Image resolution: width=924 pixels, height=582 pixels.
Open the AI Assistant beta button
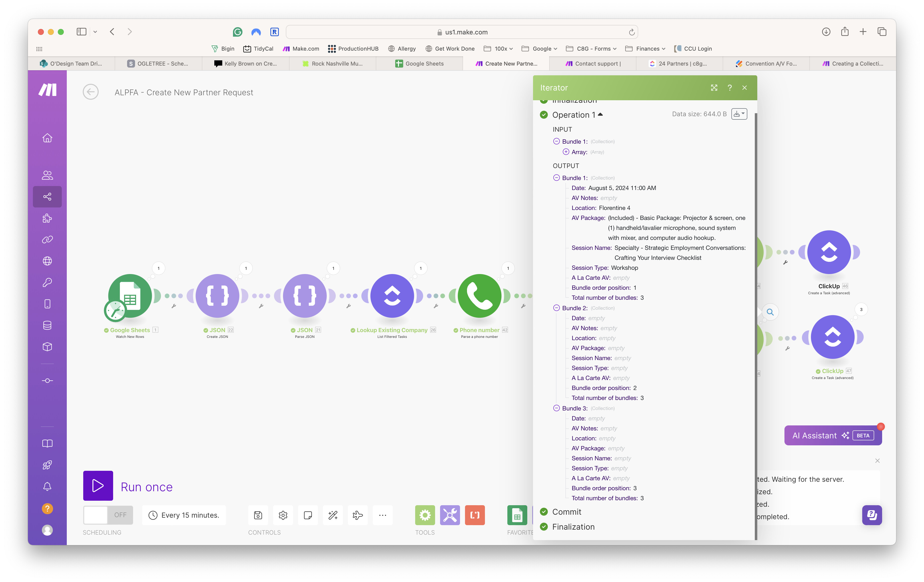coord(833,435)
